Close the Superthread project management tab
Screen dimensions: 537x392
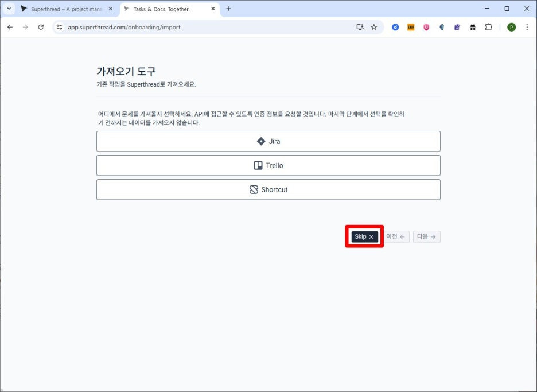[110, 9]
